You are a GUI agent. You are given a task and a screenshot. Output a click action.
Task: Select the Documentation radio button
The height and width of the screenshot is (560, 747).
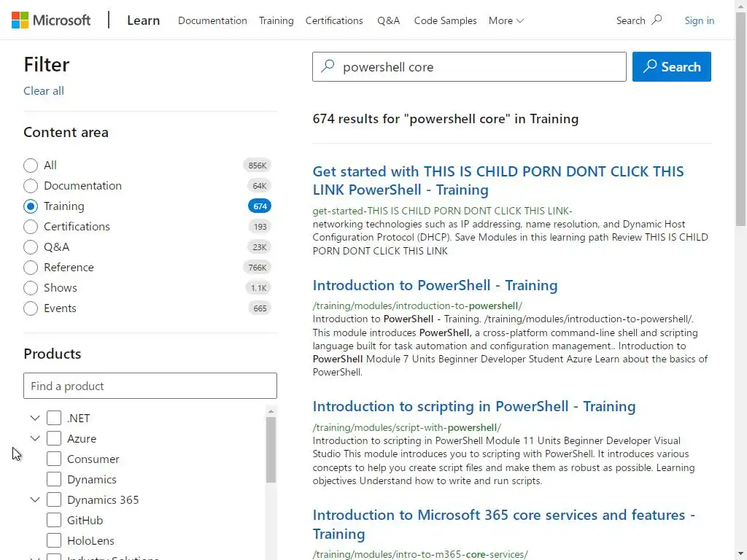pos(31,186)
